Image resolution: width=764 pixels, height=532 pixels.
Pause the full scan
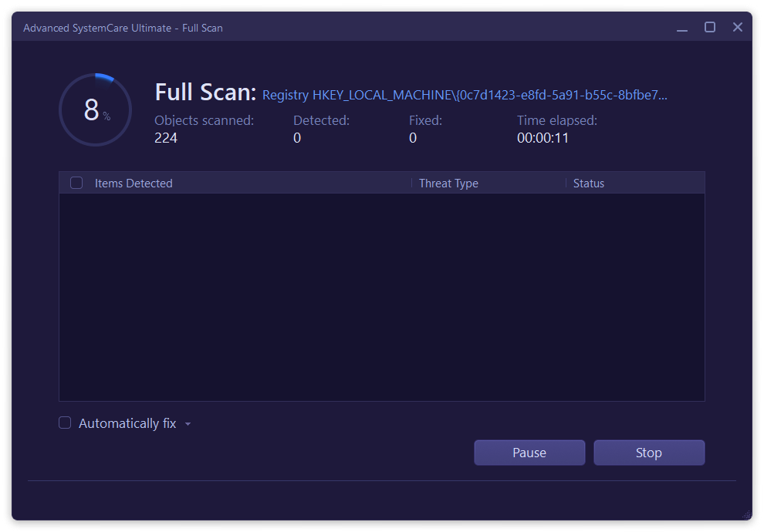point(529,453)
